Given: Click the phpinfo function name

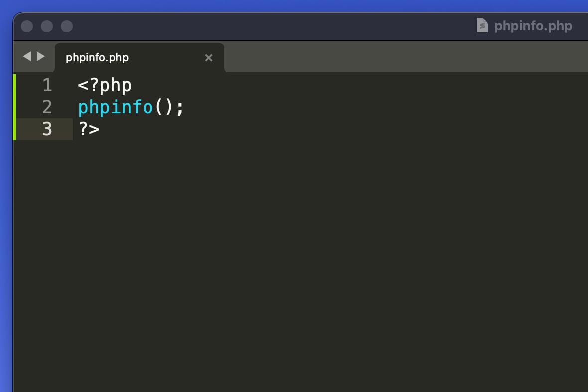Looking at the screenshot, I should coord(116,107).
